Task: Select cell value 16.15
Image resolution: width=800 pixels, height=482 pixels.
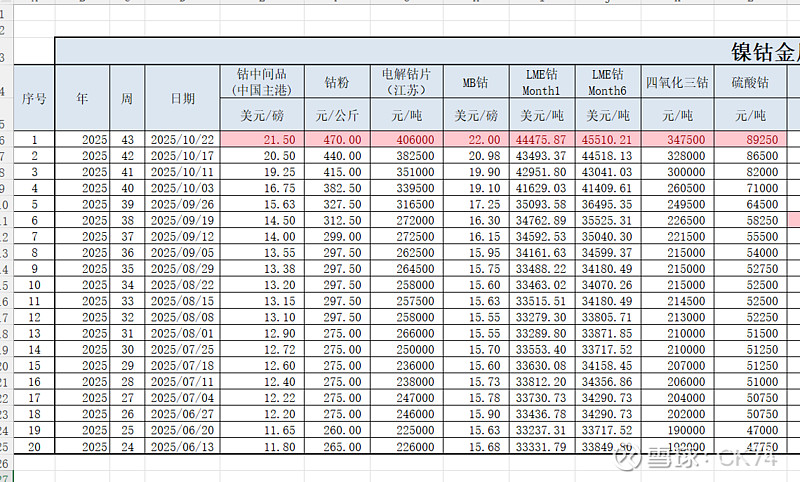Action: [x=476, y=237]
